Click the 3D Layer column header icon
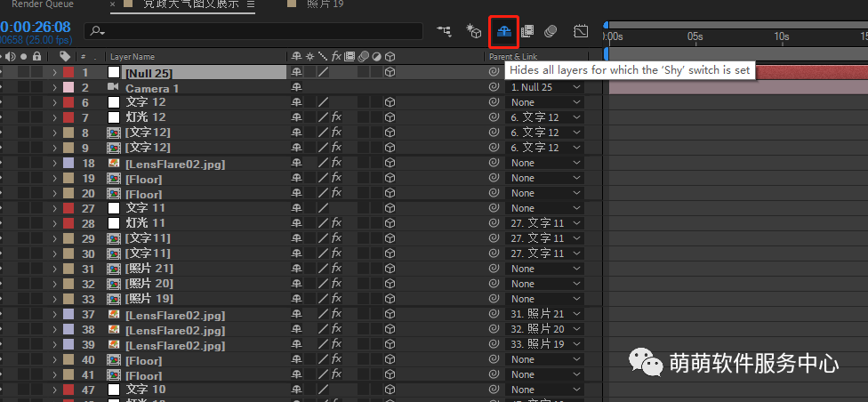This screenshot has width=868, height=402. [390, 57]
